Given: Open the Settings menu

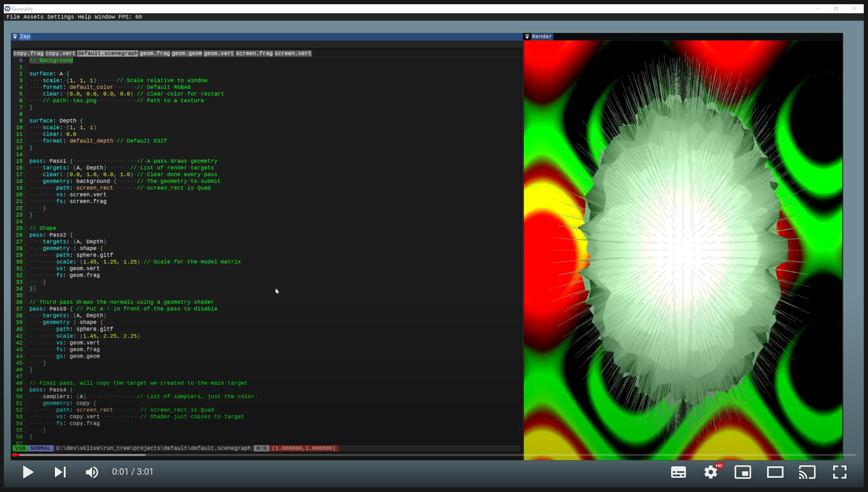Looking at the screenshot, I should pos(60,17).
